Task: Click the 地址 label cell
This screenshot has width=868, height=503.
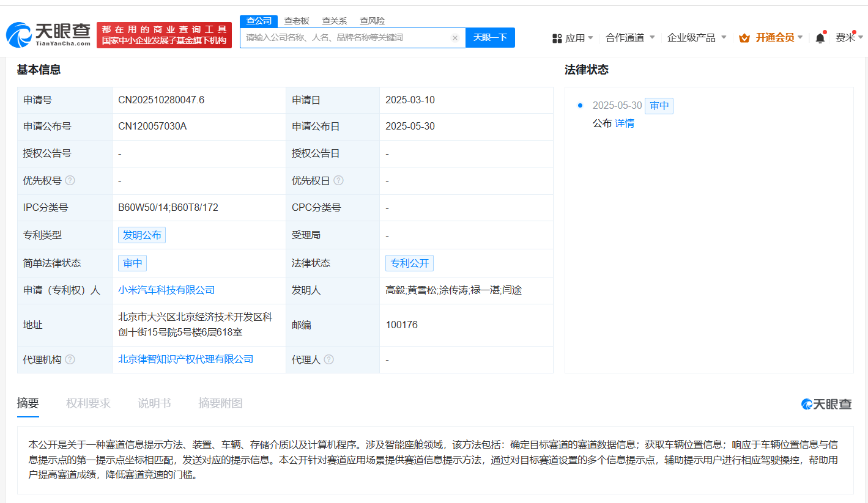Action: (x=65, y=325)
